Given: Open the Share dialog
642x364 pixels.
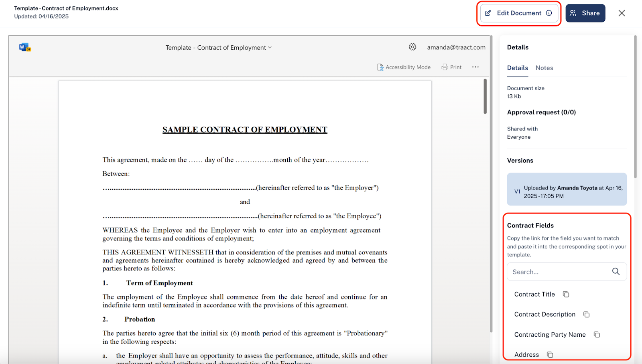Looking at the screenshot, I should [x=585, y=13].
